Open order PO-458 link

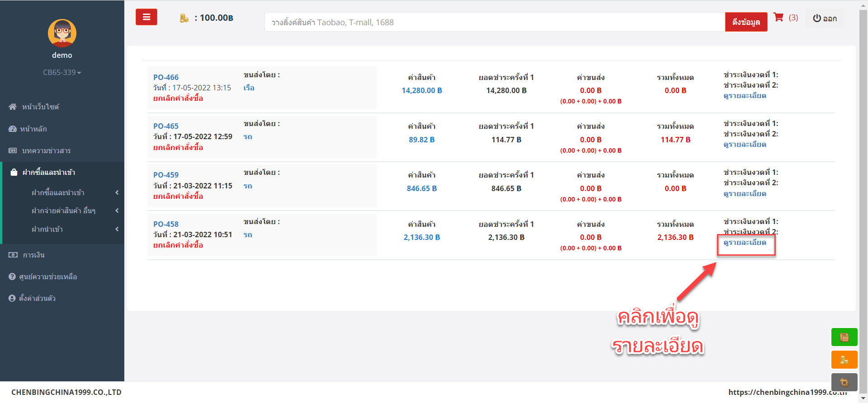tap(166, 224)
